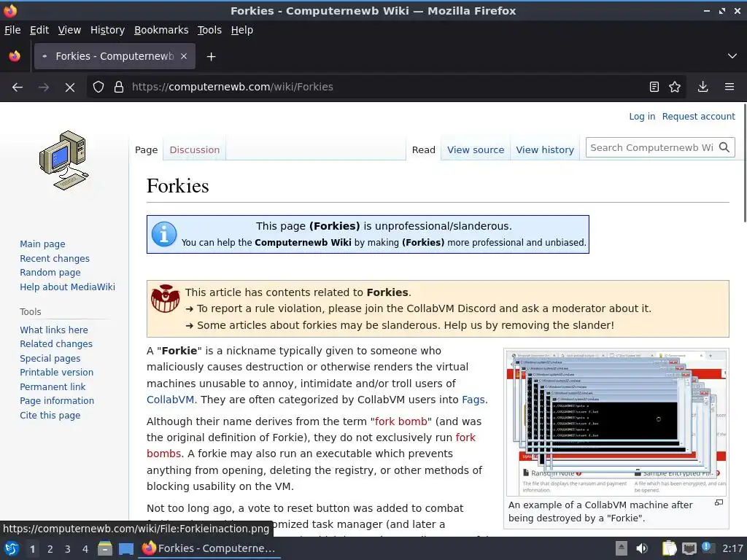The image size is (747, 560).
Task: Click the Log in link
Action: pyautogui.click(x=642, y=116)
